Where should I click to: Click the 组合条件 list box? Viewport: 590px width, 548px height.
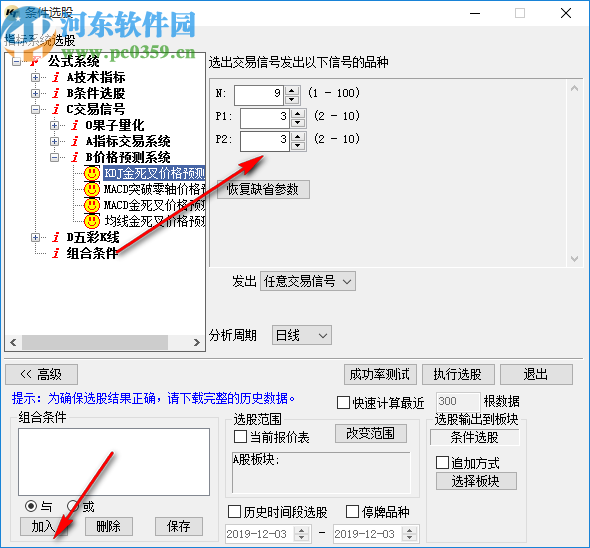114,462
